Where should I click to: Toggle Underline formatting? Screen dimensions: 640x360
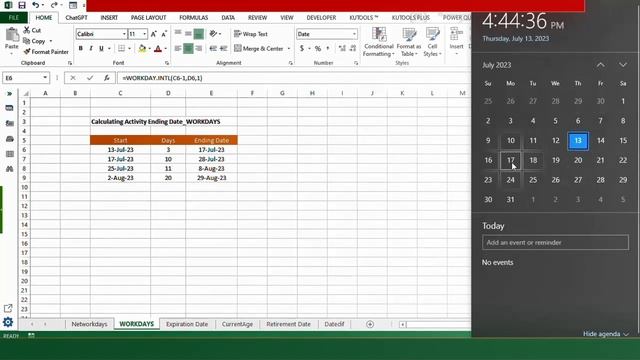[x=101, y=49]
